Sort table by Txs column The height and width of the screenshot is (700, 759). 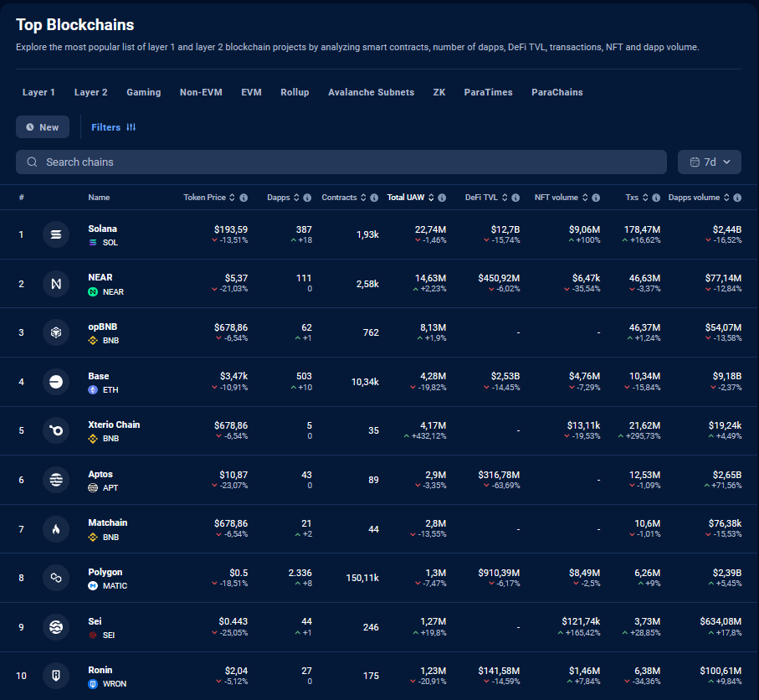click(x=644, y=198)
